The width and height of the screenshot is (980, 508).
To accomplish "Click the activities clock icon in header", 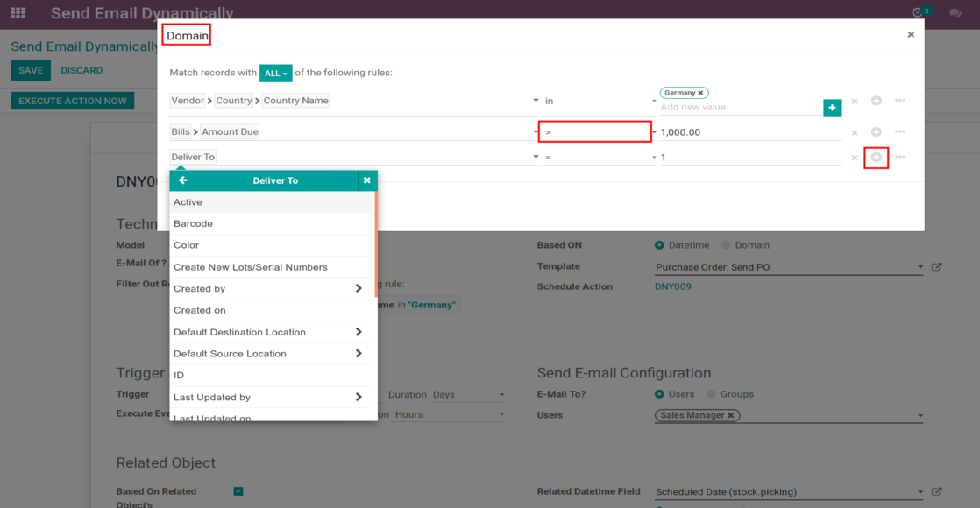I will pos(918,13).
